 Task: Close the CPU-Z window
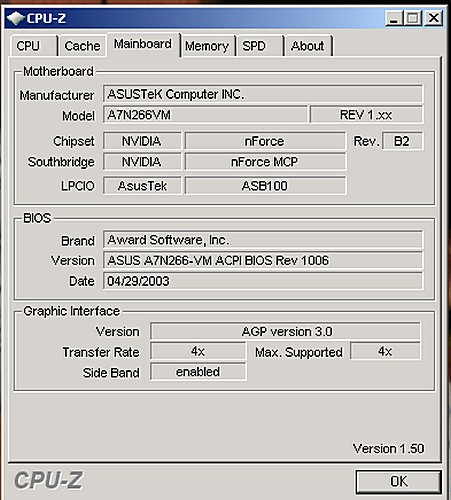pos(434,18)
